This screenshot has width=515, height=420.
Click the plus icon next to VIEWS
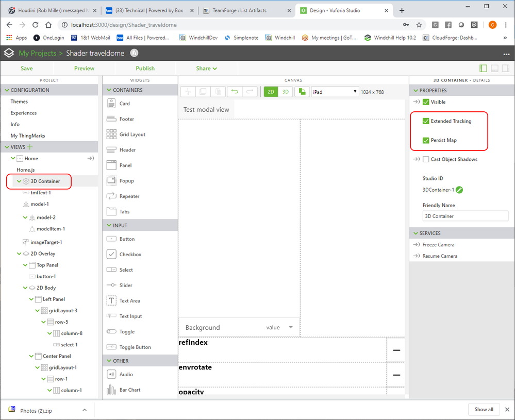pyautogui.click(x=29, y=147)
